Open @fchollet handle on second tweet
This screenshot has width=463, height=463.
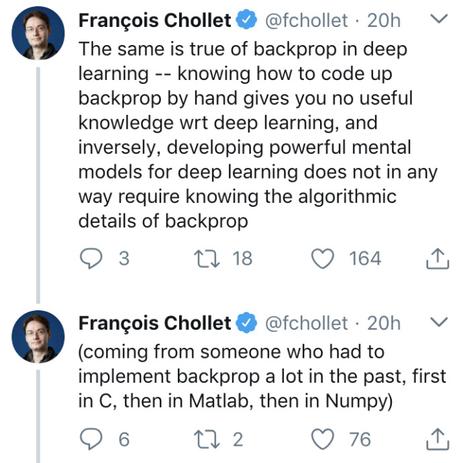[x=306, y=323]
